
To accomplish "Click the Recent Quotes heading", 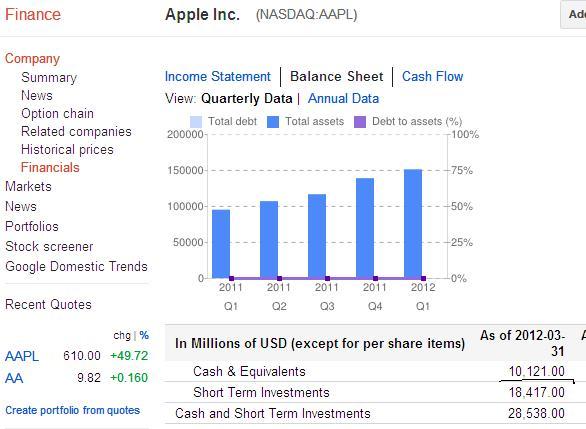I will (48, 305).
